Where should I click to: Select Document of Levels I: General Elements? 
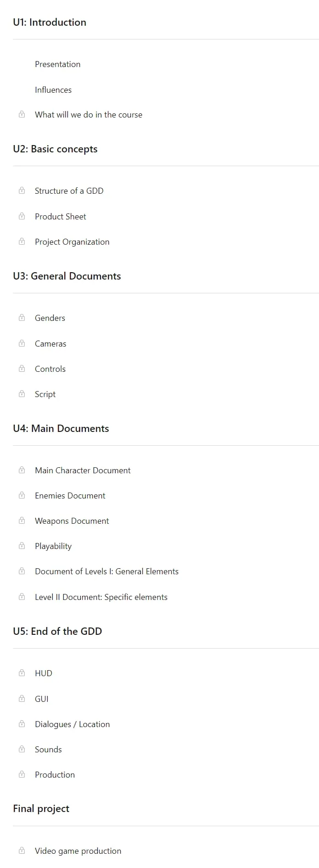coord(106,571)
